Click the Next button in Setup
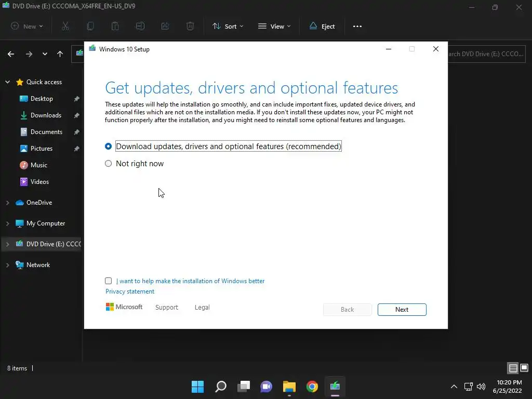Image resolution: width=532 pixels, height=399 pixels. pos(402,310)
